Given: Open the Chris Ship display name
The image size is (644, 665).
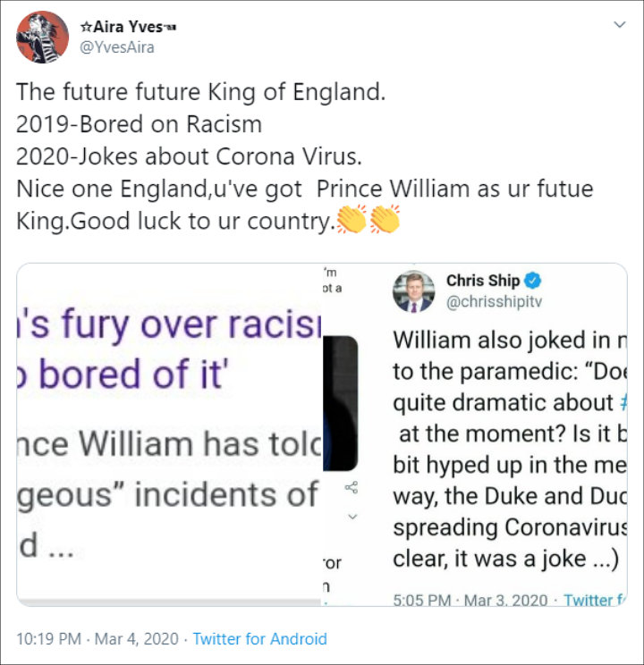Looking at the screenshot, I should (483, 281).
